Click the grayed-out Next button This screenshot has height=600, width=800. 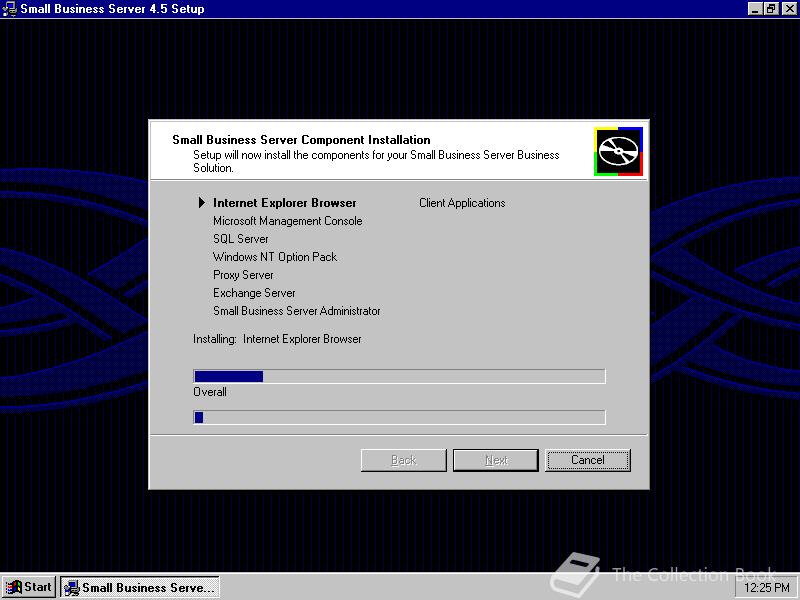[x=495, y=460]
